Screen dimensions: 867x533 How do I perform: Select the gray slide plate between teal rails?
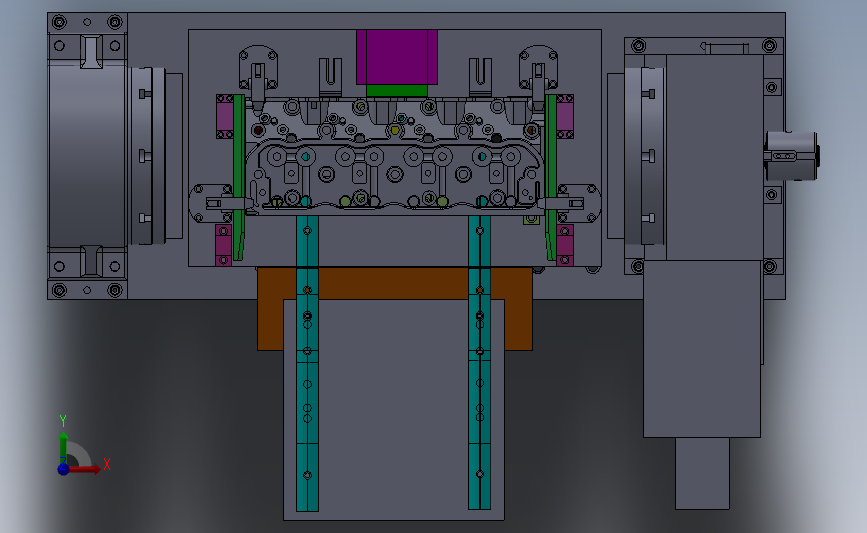pyautogui.click(x=394, y=409)
